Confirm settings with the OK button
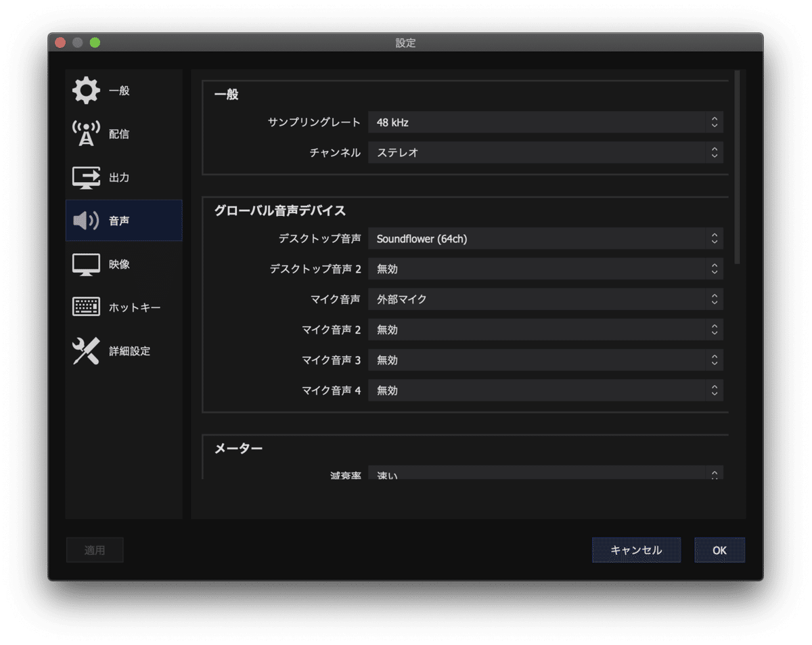 tap(719, 550)
